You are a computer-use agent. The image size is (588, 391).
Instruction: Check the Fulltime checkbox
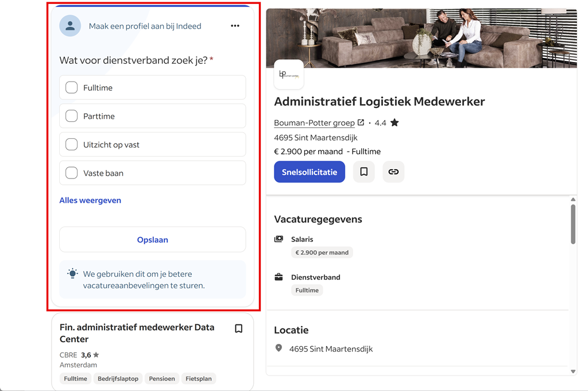72,88
